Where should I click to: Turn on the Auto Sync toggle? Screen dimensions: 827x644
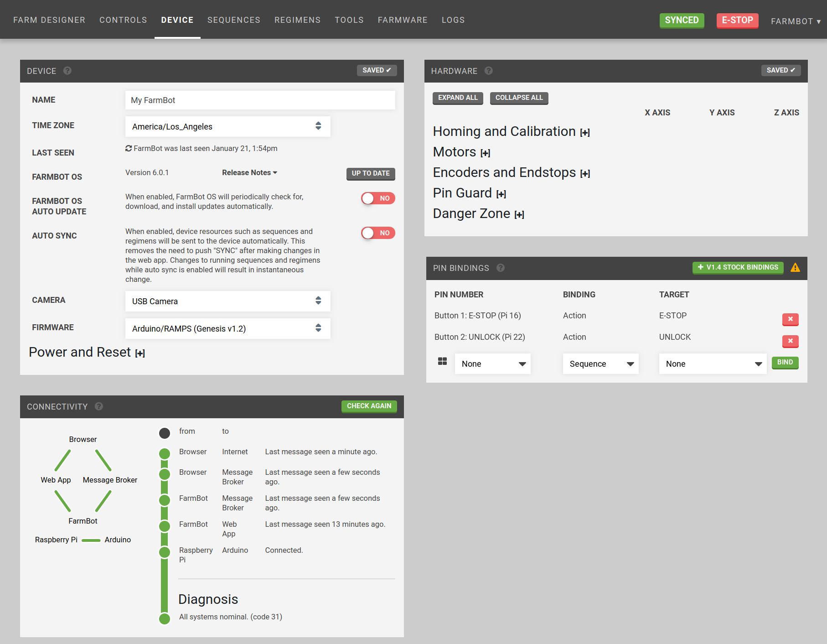[377, 233]
